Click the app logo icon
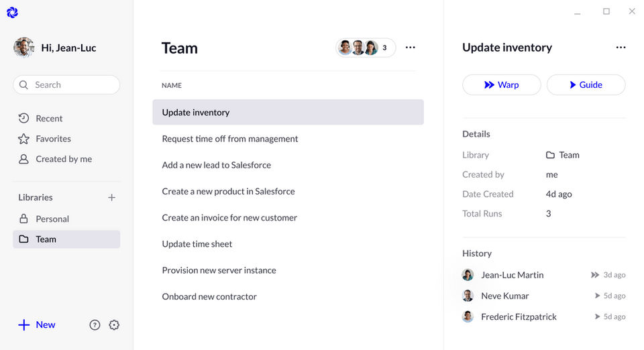 click(12, 12)
